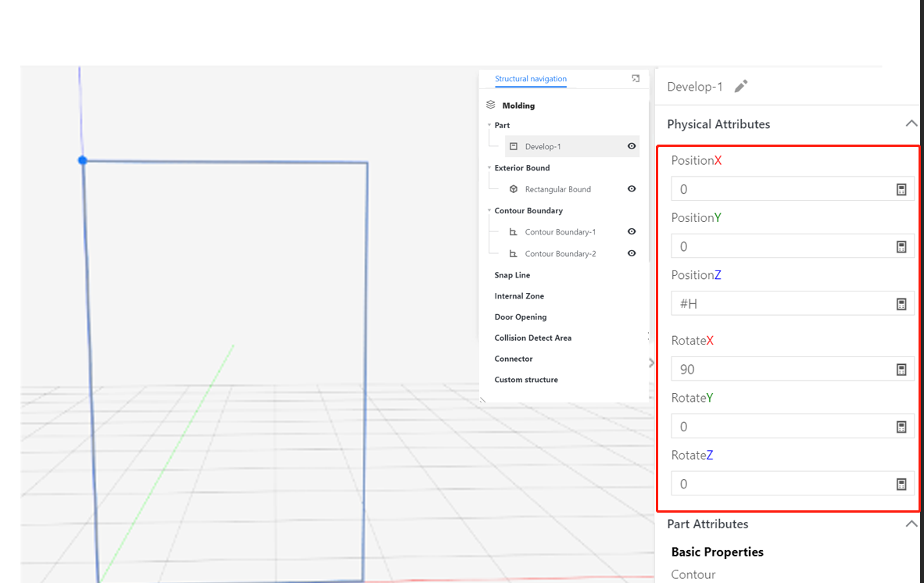Viewport: 924px width, 583px height.
Task: Open calculator icon for RotateX field
Action: (901, 370)
